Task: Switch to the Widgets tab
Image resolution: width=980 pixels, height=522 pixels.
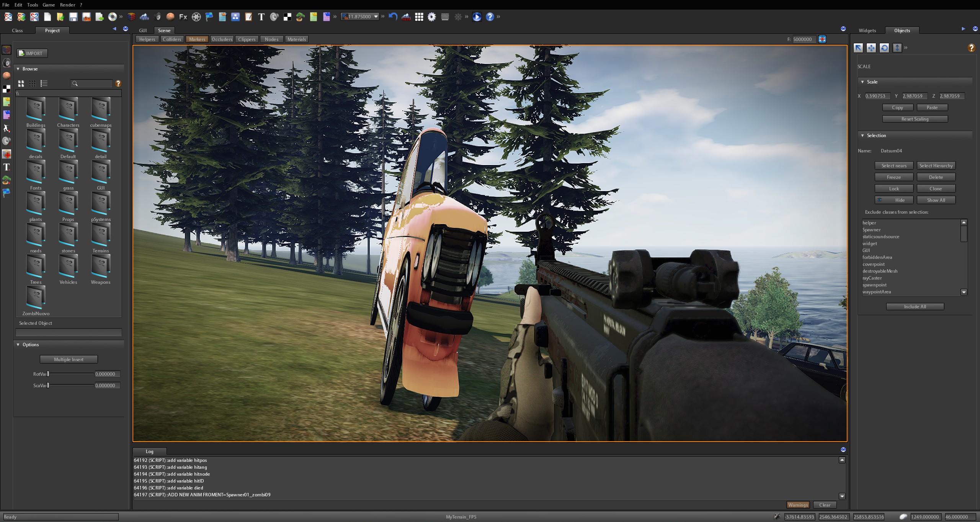Action: point(867,30)
